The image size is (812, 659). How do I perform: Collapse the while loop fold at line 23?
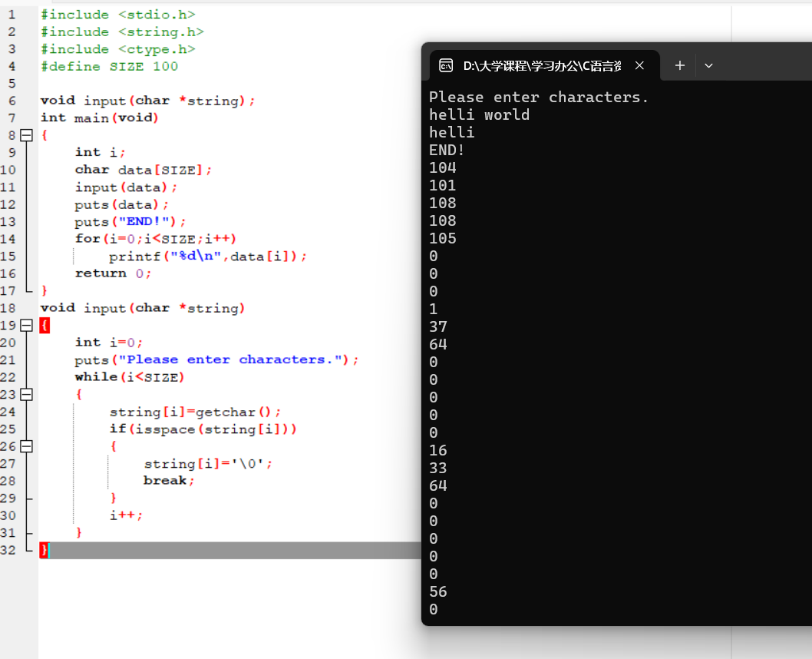pos(26,394)
